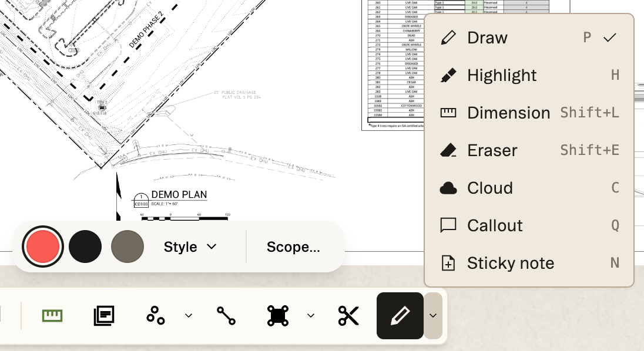Viewport: 644px width, 351px height.
Task: Click the graphic scale bar under Demo Plan
Action: [185, 218]
